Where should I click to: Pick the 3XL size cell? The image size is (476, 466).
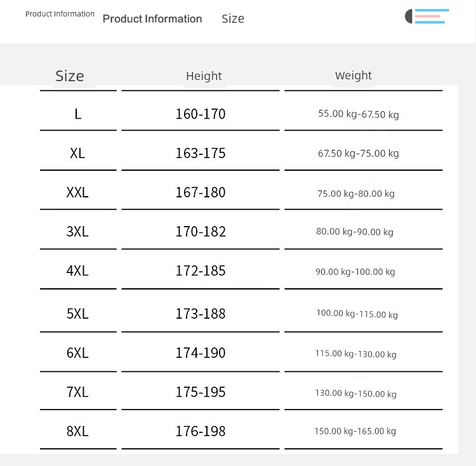77,232
